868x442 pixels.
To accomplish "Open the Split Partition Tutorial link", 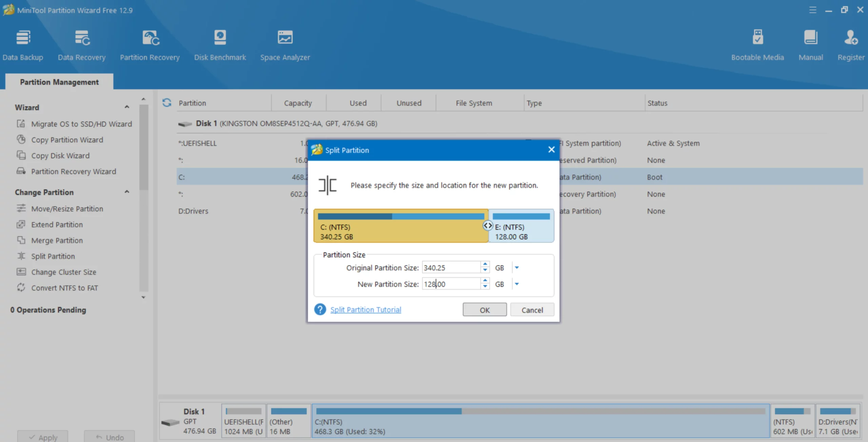I will pos(366,309).
